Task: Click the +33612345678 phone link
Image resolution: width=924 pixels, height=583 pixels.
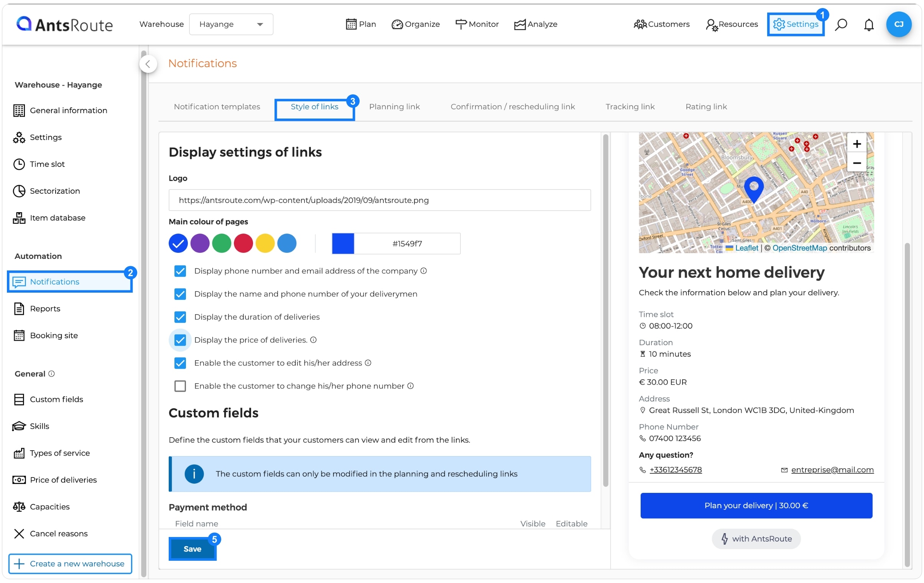Action: [x=675, y=470]
